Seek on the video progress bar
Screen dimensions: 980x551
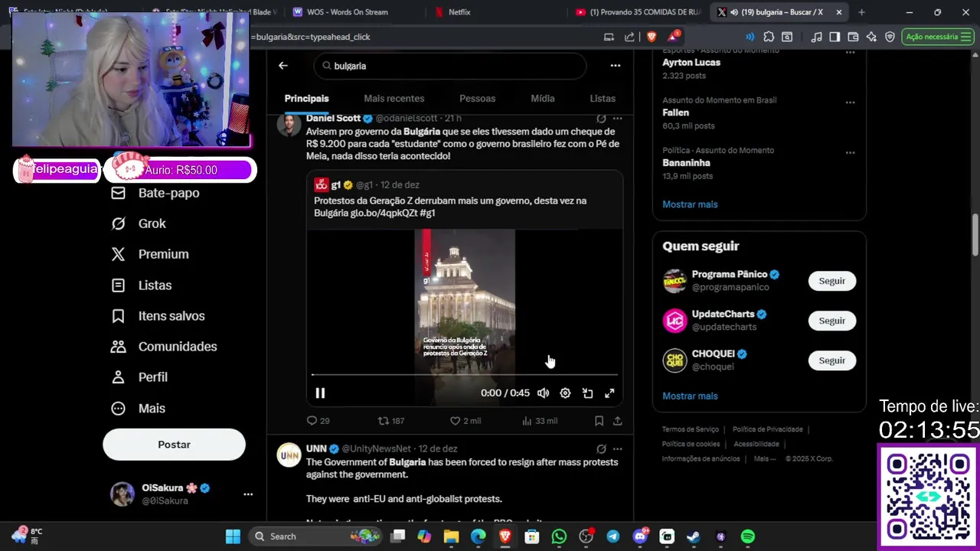point(464,375)
